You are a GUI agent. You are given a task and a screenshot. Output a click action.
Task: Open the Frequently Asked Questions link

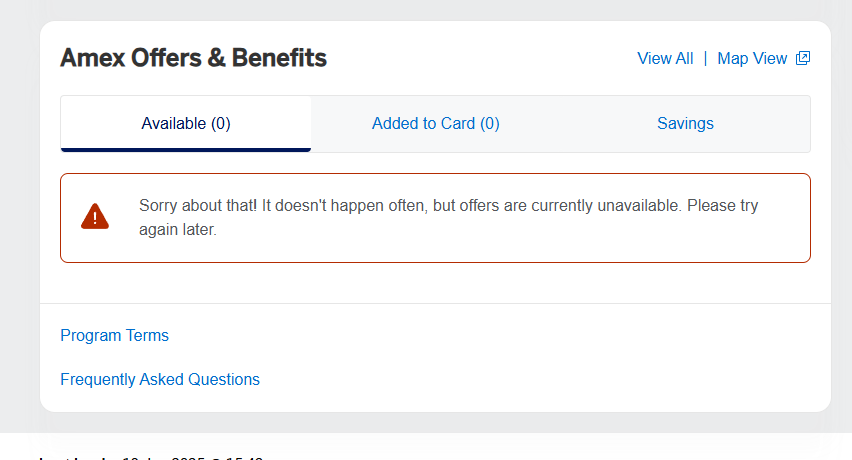click(x=160, y=380)
